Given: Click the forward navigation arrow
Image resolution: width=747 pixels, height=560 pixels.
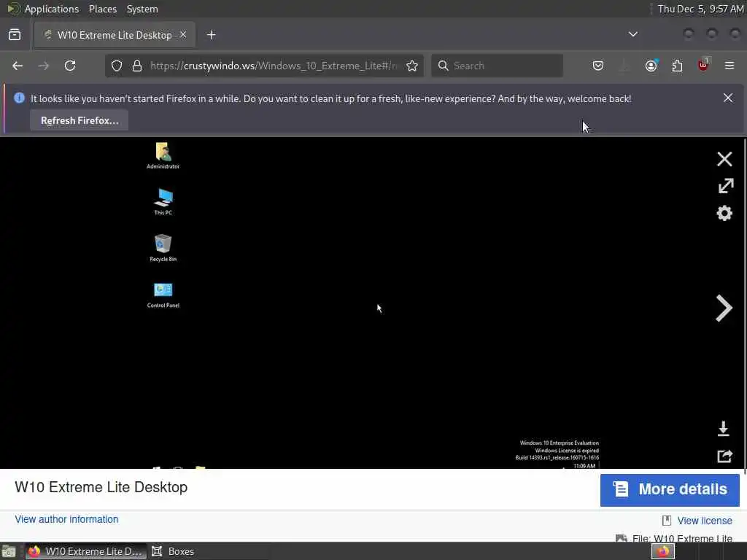Looking at the screenshot, I should point(43,66).
